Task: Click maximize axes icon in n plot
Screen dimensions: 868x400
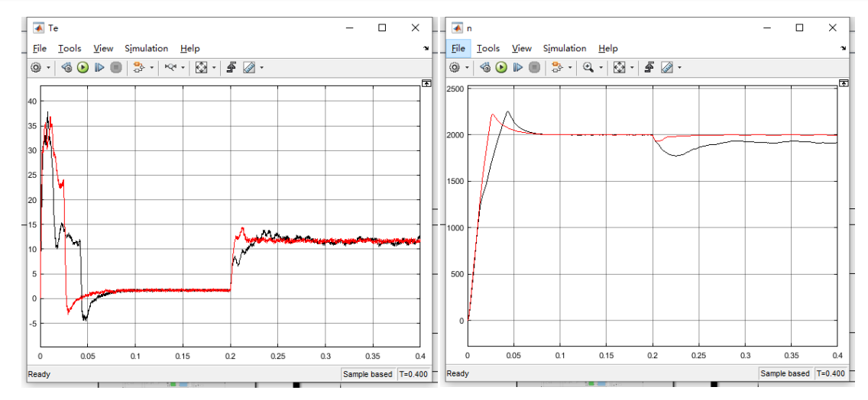Action: tap(844, 83)
